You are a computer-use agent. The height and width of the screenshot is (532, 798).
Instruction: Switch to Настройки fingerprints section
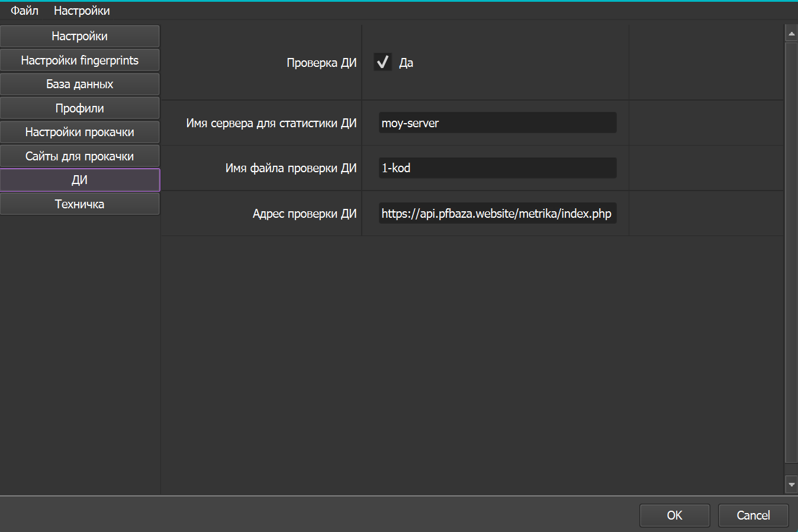tap(80, 60)
